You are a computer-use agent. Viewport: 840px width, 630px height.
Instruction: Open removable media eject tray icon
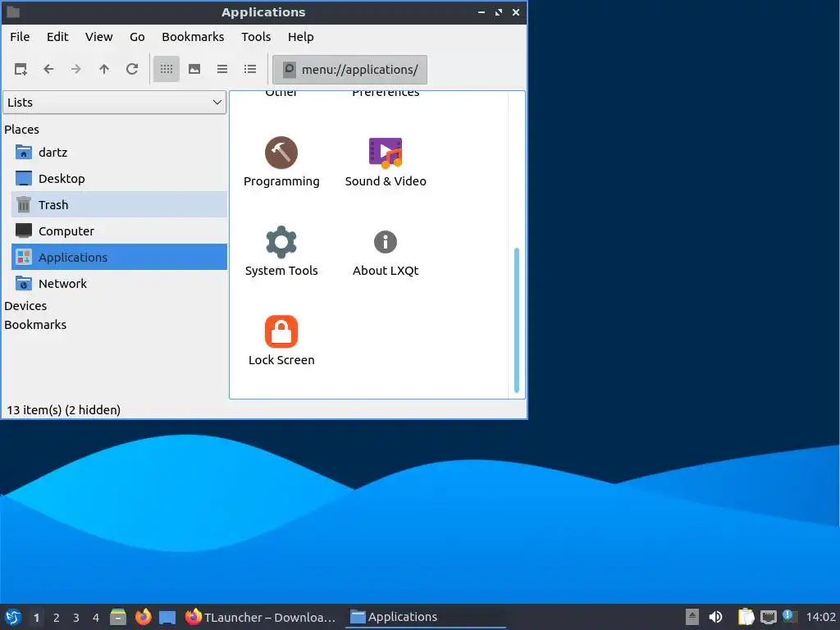coord(692,617)
